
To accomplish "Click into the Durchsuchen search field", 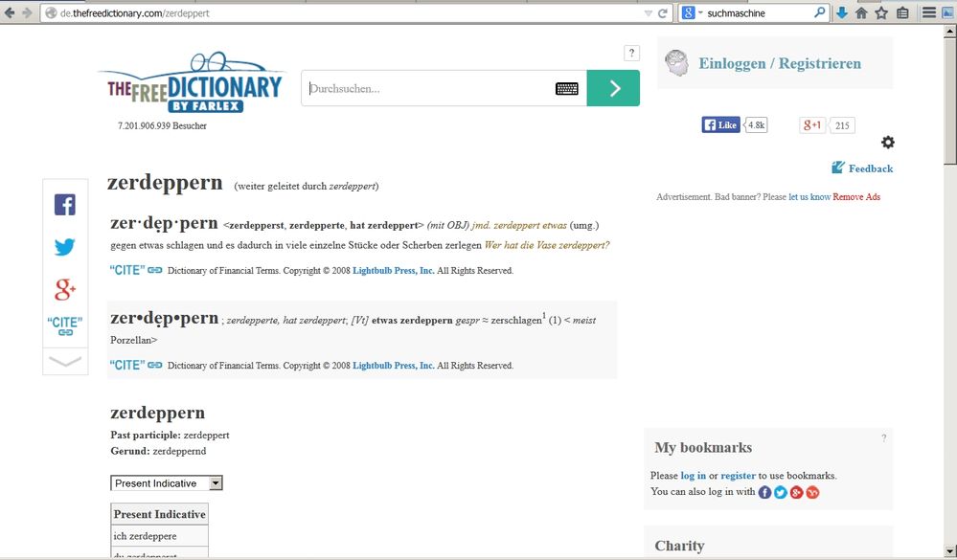I will [x=426, y=89].
